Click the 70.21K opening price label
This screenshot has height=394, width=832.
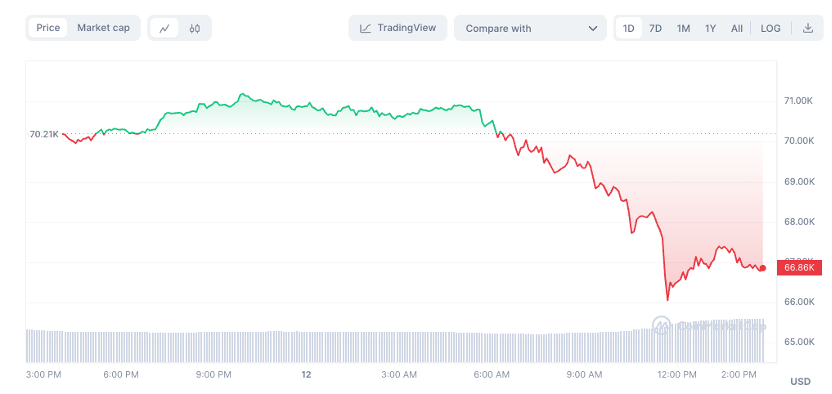(44, 134)
